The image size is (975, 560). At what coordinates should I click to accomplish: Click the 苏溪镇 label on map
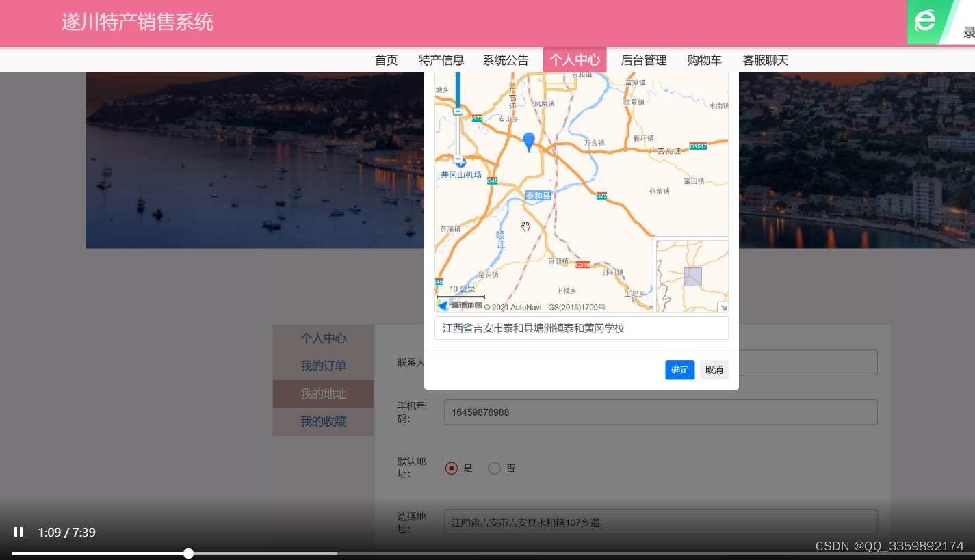pos(450,229)
